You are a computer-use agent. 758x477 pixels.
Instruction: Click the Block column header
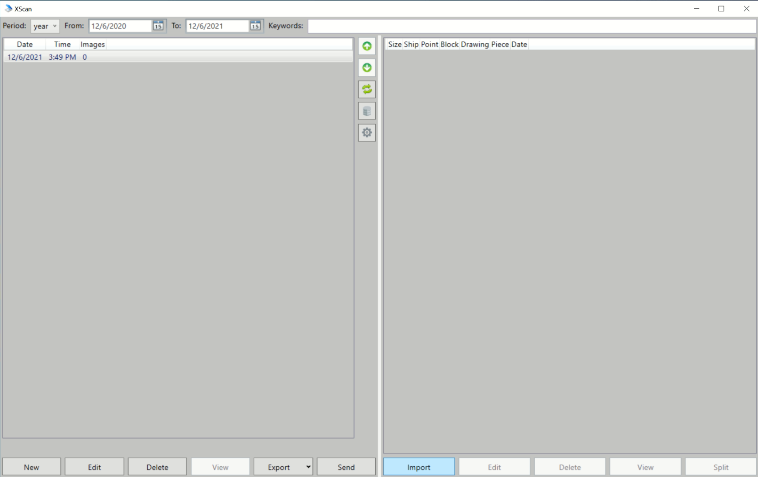[449, 44]
